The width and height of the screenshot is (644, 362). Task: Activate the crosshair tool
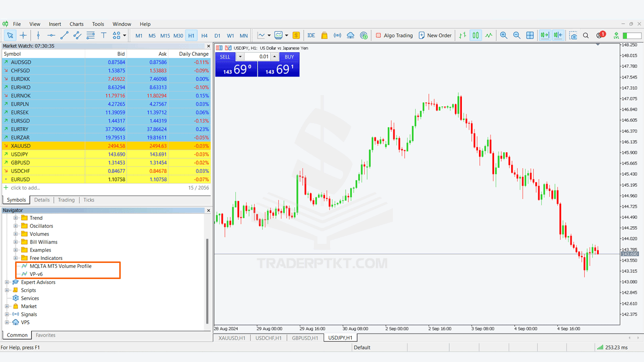23,35
